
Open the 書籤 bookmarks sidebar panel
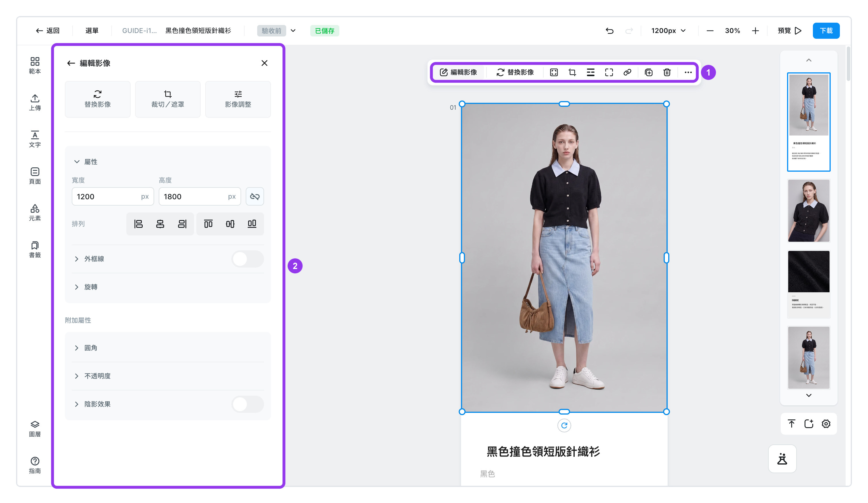pyautogui.click(x=35, y=249)
